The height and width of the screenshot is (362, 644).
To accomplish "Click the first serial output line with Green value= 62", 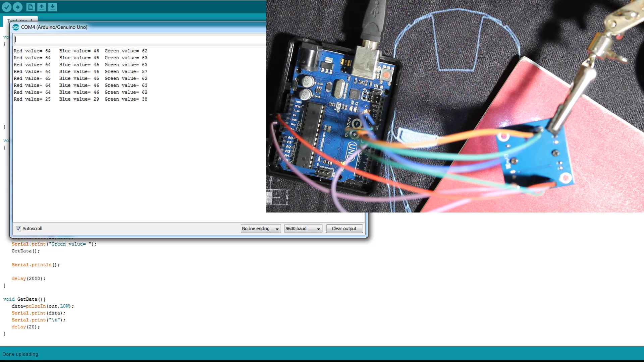I will point(80,51).
